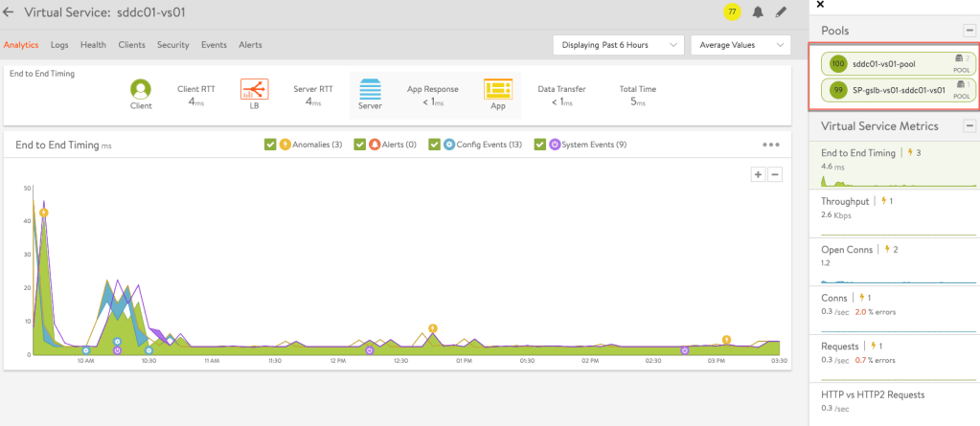Click the pencil edit icon
This screenshot has height=426, width=980.
click(x=782, y=12)
